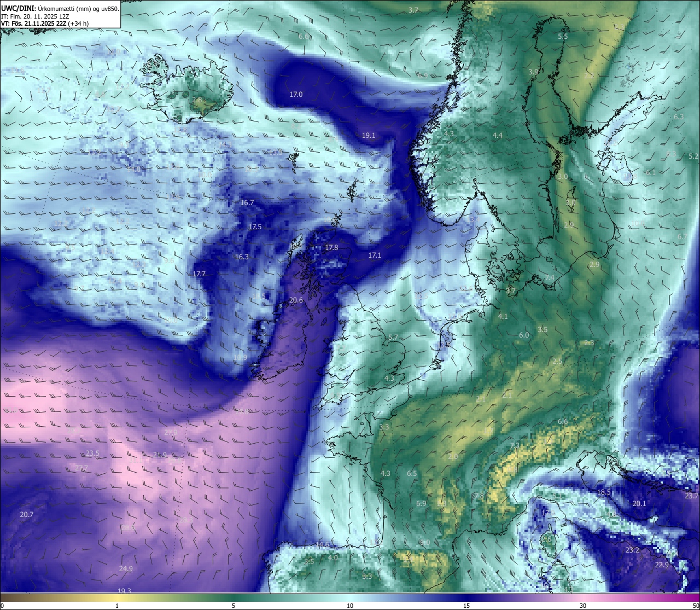Click the 17.8 value over Scotland
This screenshot has width=700, height=610.
point(331,248)
